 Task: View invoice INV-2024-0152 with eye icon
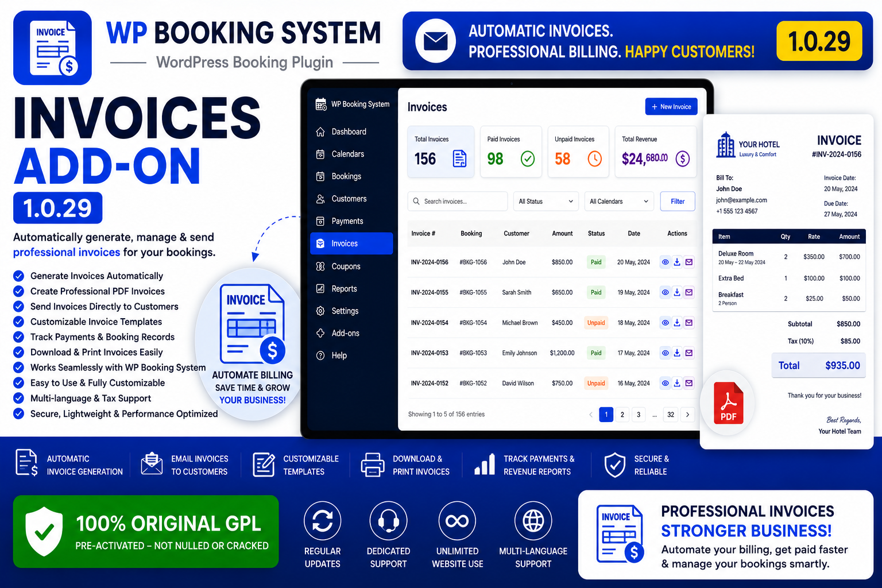tap(665, 383)
